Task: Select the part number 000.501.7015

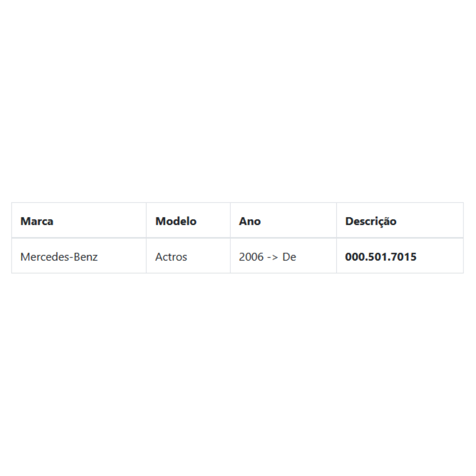Action: point(381,257)
